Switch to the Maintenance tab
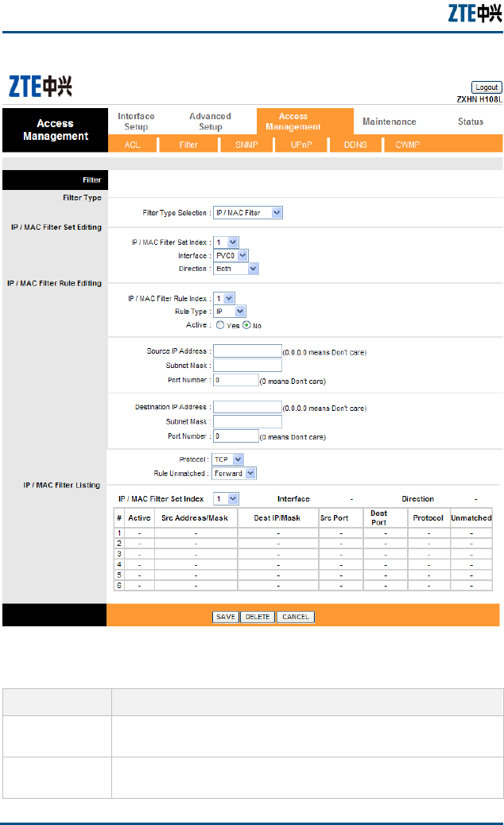Screen dimensions: 504x825 390,122
